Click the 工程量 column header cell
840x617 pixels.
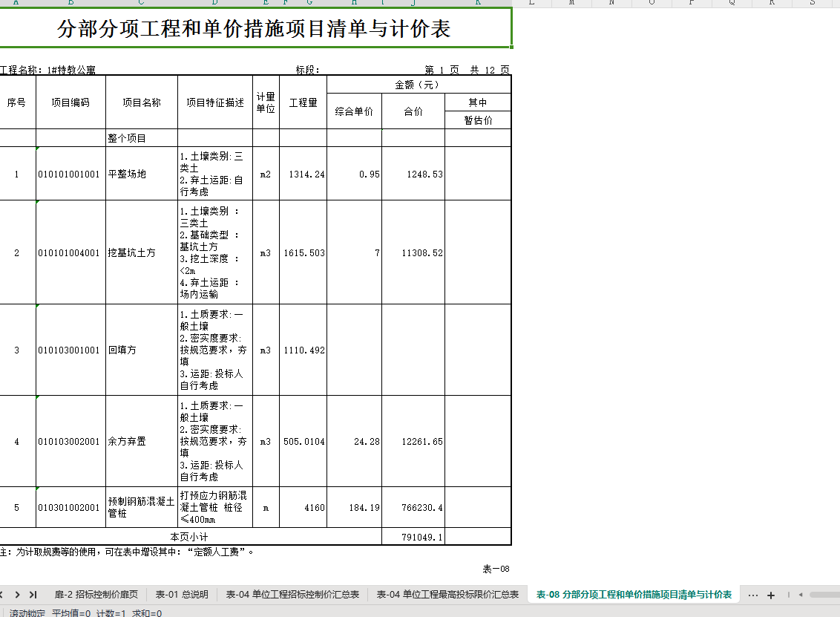coord(303,102)
